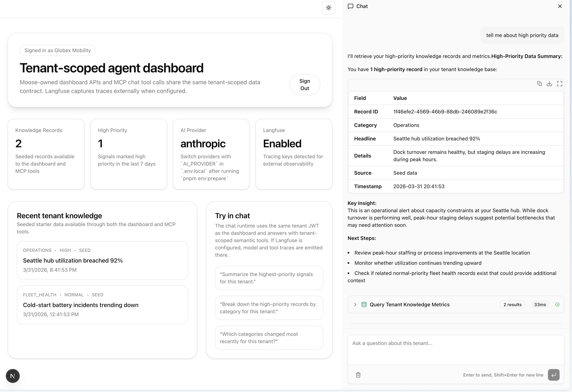Toggle light/dark theme with the sun icon
Viewport: 572px width, 392px height.
(329, 8)
